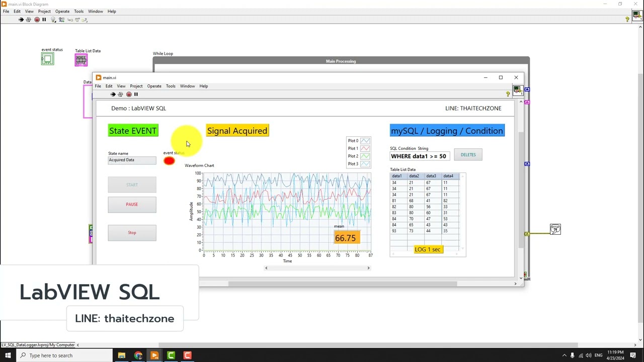Open Block Diagram context help question mark

point(627,20)
